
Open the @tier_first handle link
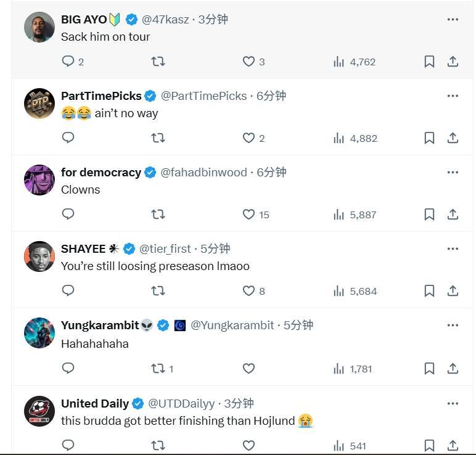165,248
